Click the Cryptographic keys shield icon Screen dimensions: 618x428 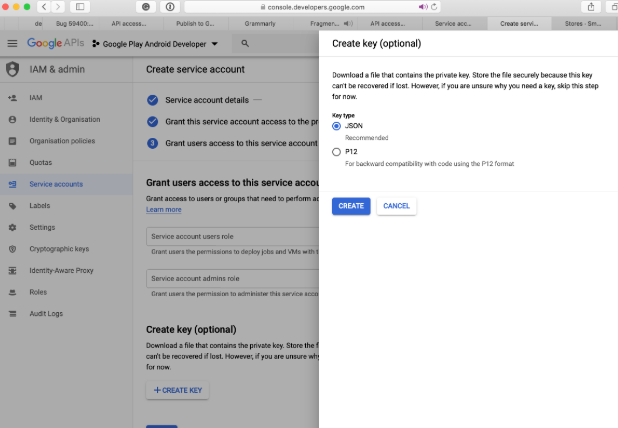pyautogui.click(x=13, y=249)
